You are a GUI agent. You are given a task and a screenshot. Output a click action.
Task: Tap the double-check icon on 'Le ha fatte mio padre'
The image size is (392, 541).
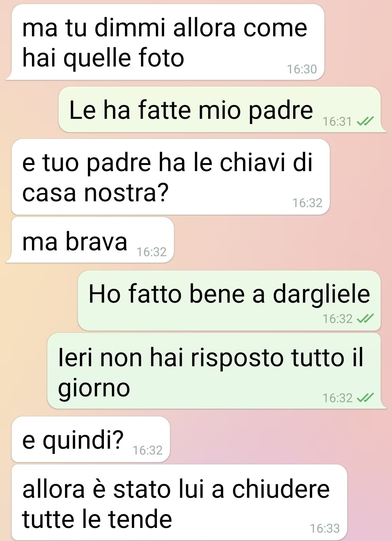pyautogui.click(x=365, y=122)
